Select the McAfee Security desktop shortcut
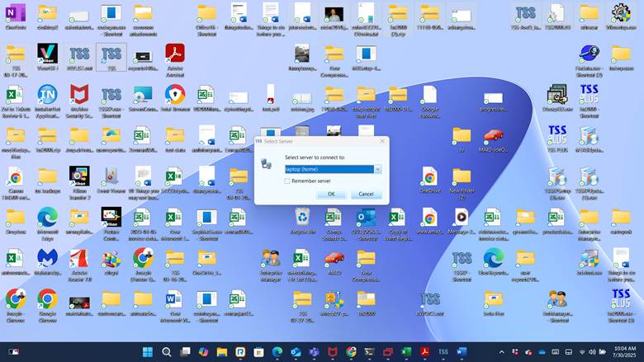This screenshot has width=644, height=362. (x=79, y=101)
